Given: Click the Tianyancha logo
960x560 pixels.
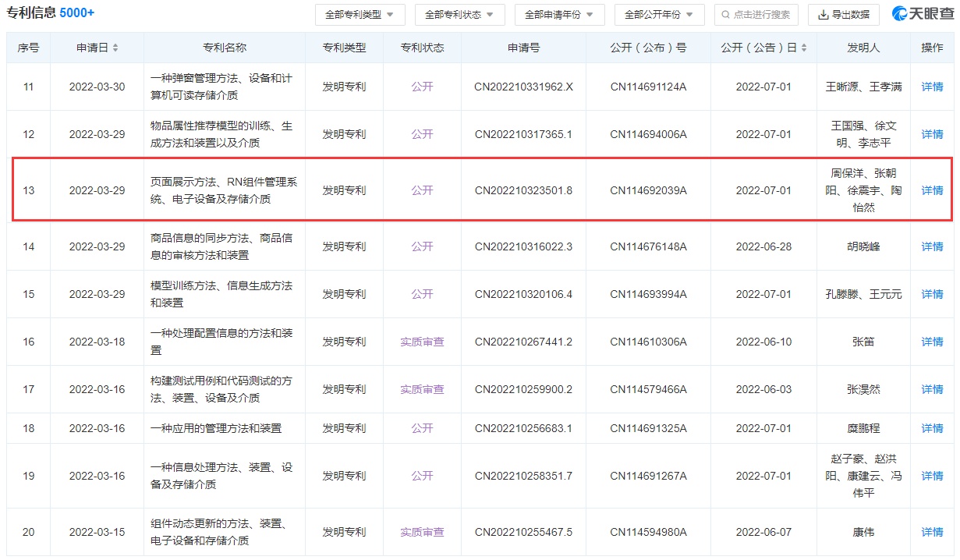Looking at the screenshot, I should (x=923, y=14).
